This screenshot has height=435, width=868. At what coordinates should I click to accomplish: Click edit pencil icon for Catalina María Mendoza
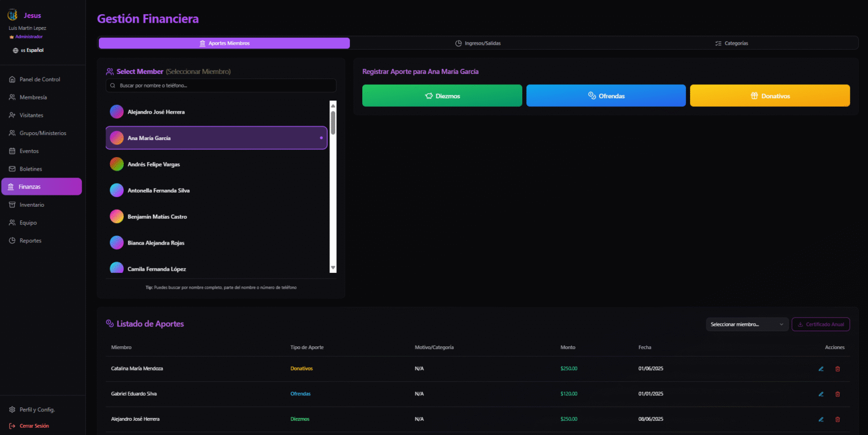coord(821,369)
